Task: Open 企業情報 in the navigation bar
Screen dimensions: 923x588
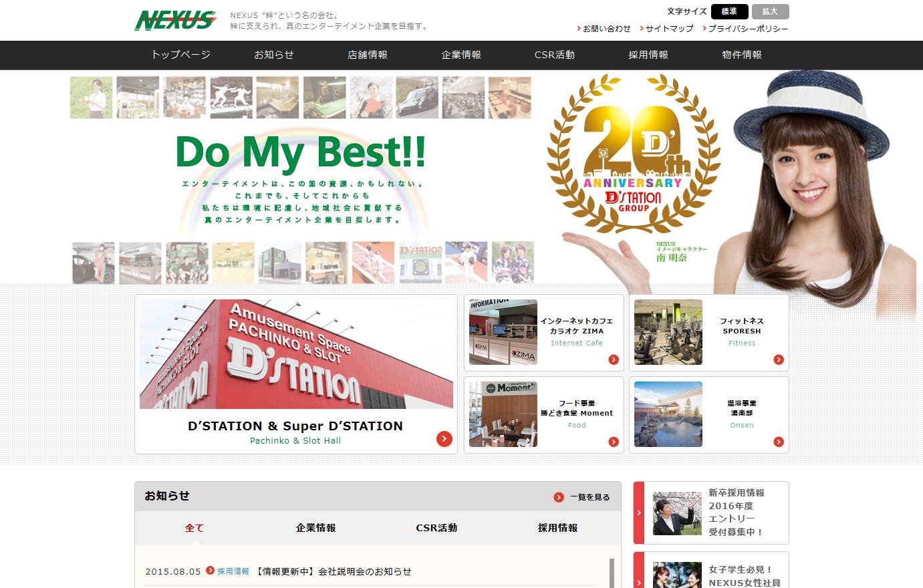Action: point(461,55)
